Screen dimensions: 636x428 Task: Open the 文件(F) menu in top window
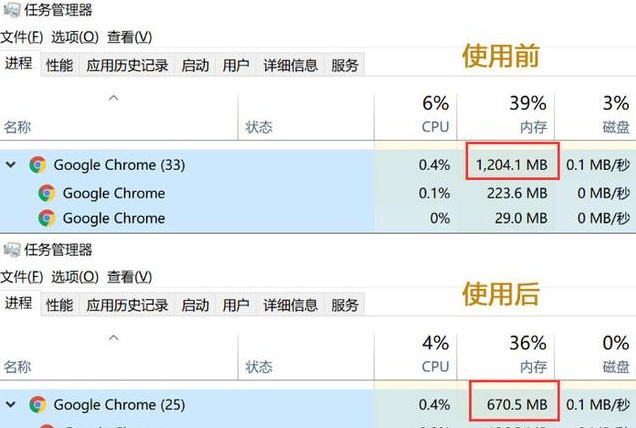point(22,37)
